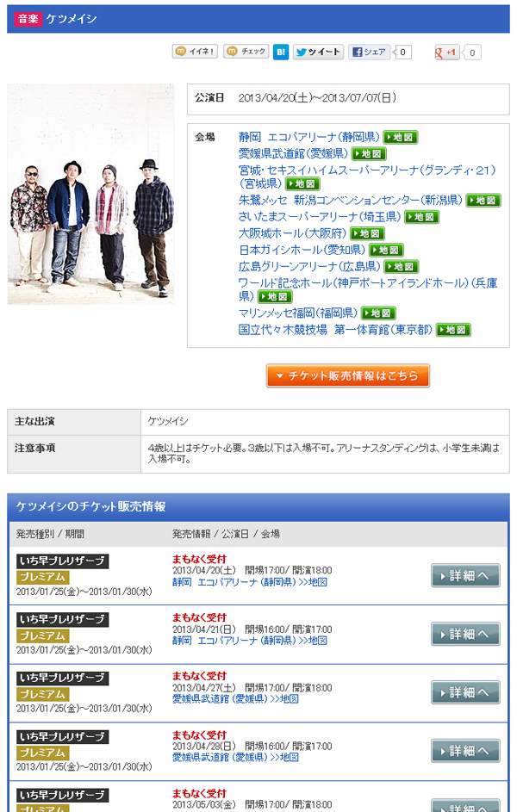Open the 日本ガイシホール venue link

[x=302, y=250]
